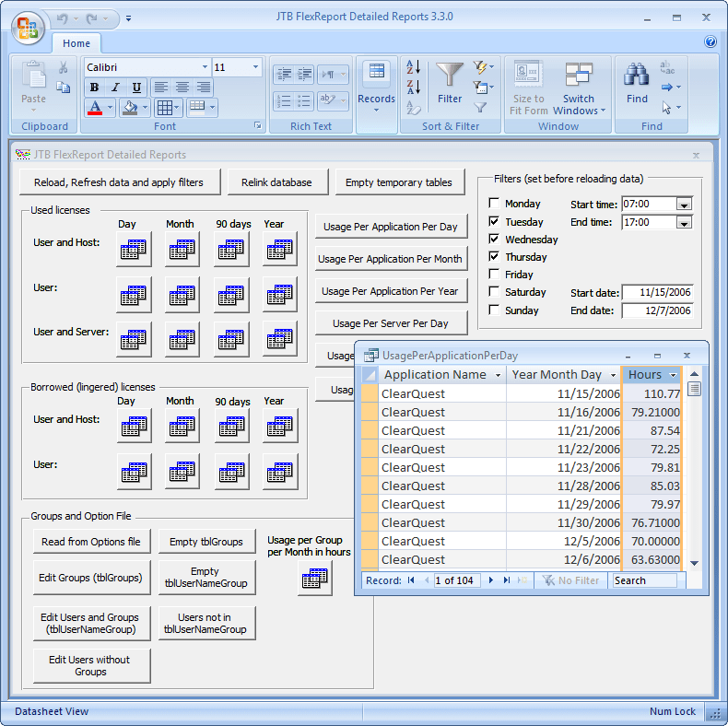Click Usage Per Application Per Month button

click(x=391, y=259)
